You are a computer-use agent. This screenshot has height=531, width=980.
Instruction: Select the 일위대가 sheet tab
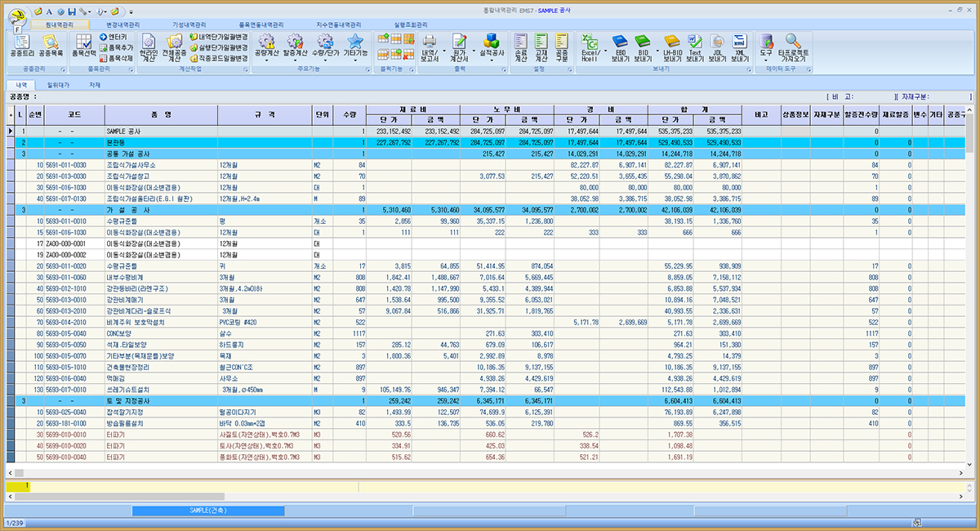(58, 84)
